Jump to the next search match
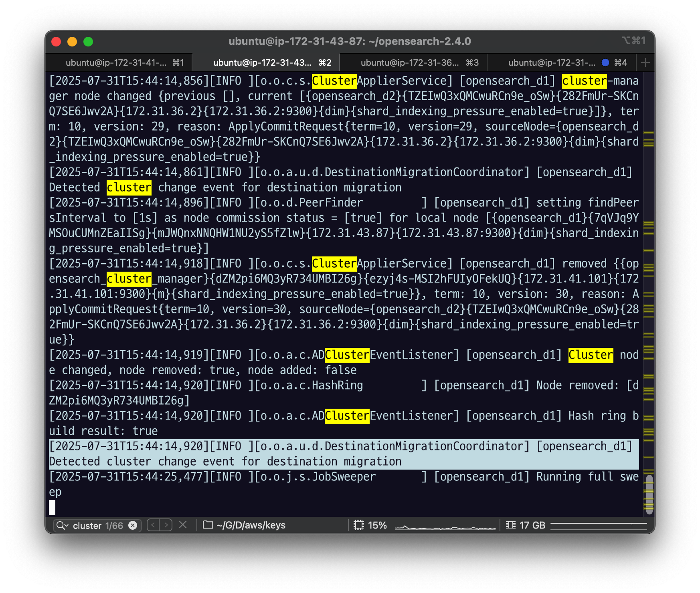 [166, 525]
